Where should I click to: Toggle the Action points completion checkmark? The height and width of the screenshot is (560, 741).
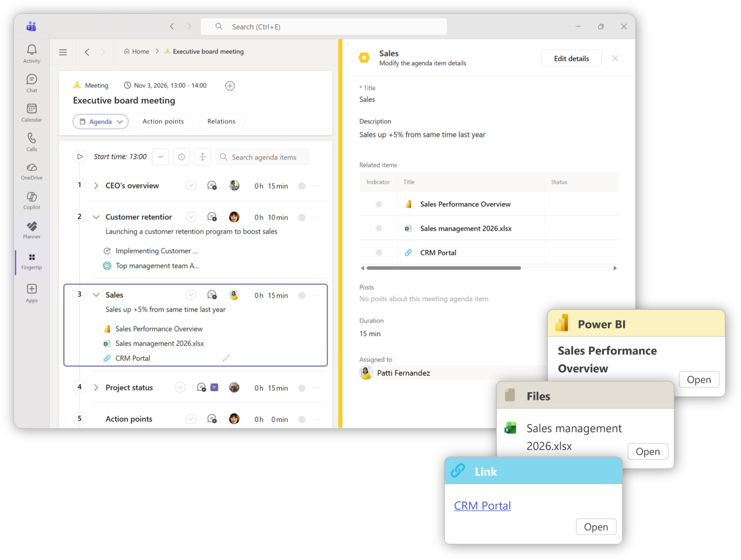tap(191, 419)
